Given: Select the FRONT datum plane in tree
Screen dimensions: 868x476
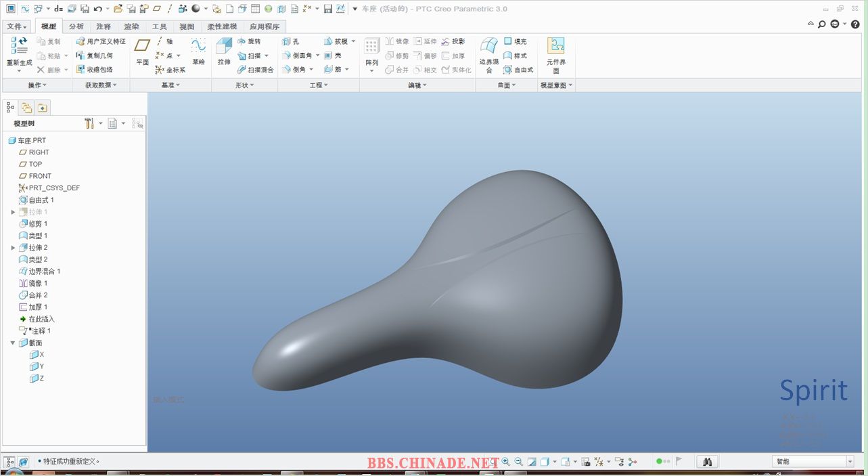Looking at the screenshot, I should [x=40, y=176].
